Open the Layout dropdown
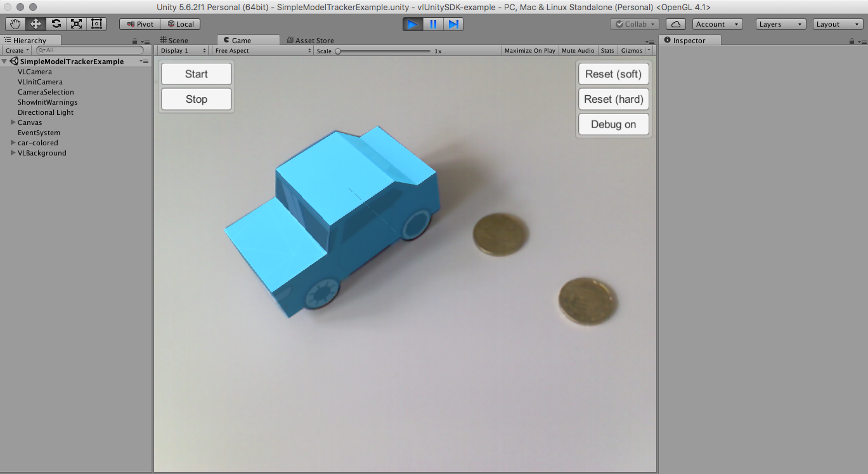Screen dimensions: 868x474 (837, 24)
